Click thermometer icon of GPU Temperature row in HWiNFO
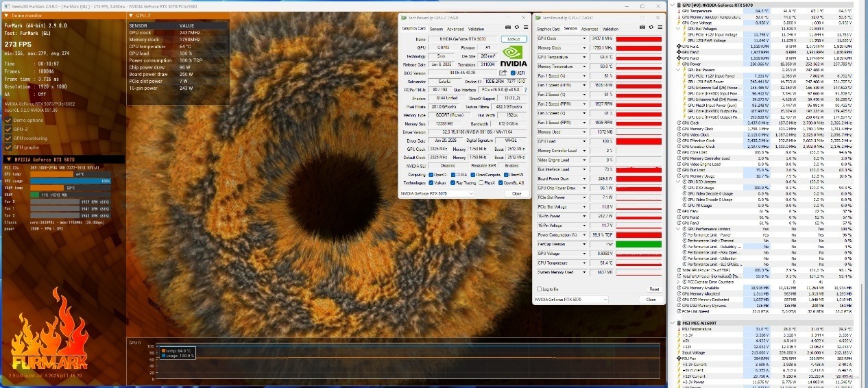 coord(679,11)
